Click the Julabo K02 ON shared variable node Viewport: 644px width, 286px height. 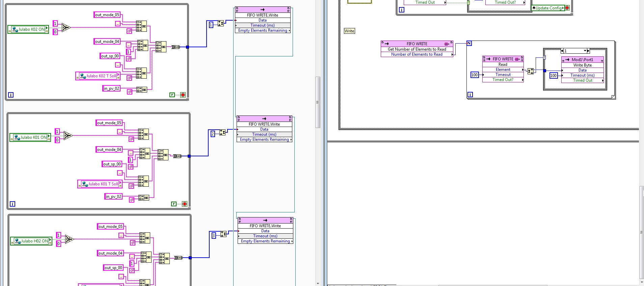coord(28,29)
